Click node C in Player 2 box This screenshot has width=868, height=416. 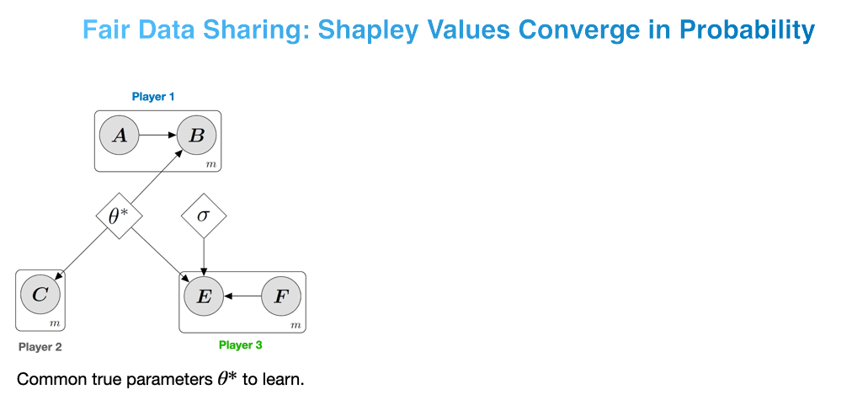[40, 296]
